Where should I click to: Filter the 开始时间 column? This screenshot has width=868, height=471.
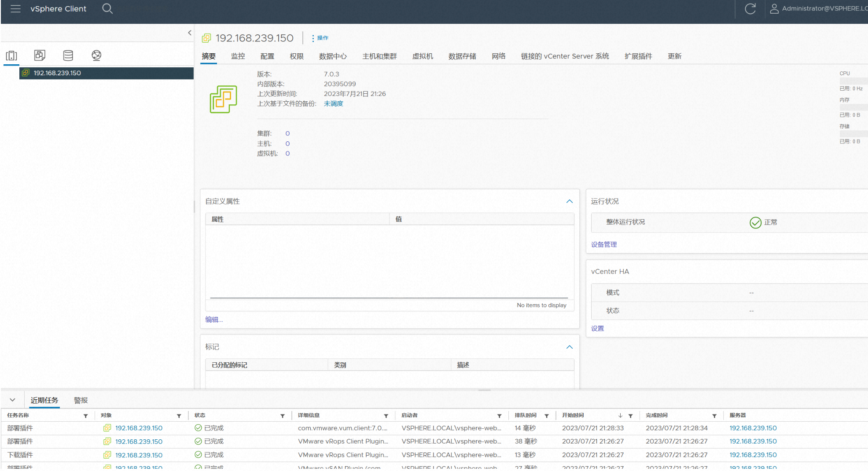tap(630, 416)
